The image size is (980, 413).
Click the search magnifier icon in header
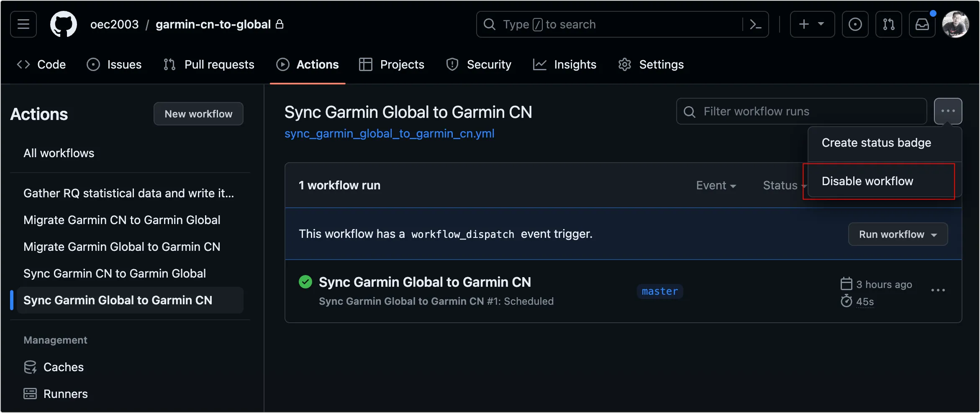pyautogui.click(x=490, y=24)
